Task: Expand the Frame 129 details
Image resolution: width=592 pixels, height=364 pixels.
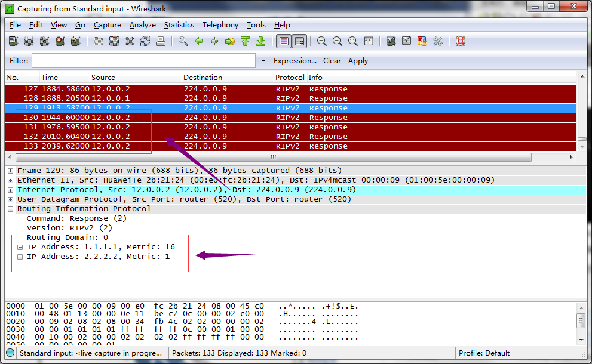Action: (x=11, y=171)
